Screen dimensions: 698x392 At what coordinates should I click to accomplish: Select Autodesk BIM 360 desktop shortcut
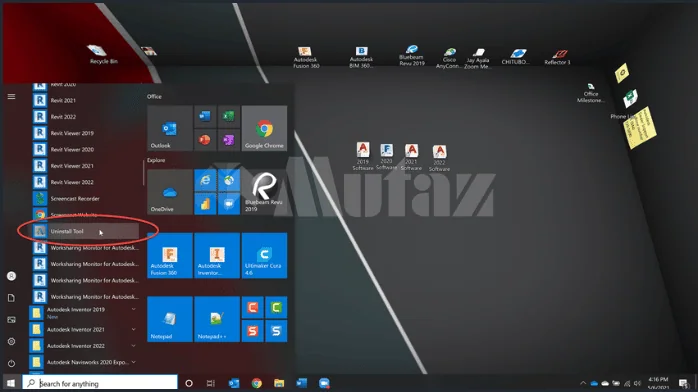coord(361,57)
